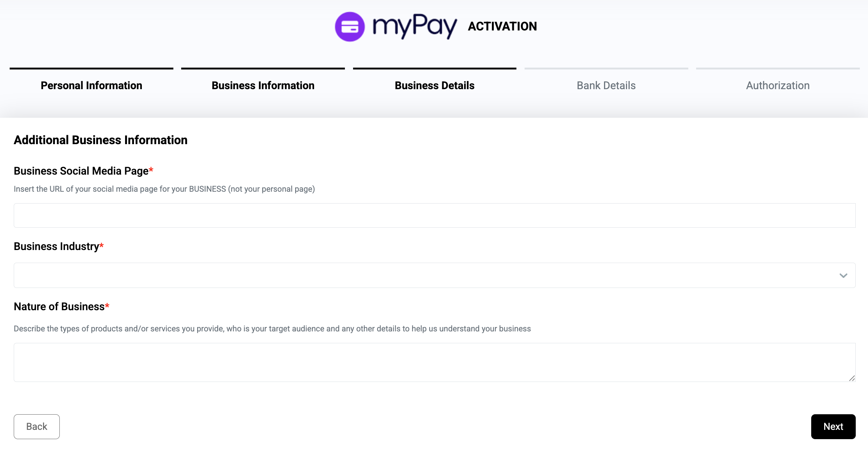
Task: Click the Back button
Action: pyautogui.click(x=37, y=427)
